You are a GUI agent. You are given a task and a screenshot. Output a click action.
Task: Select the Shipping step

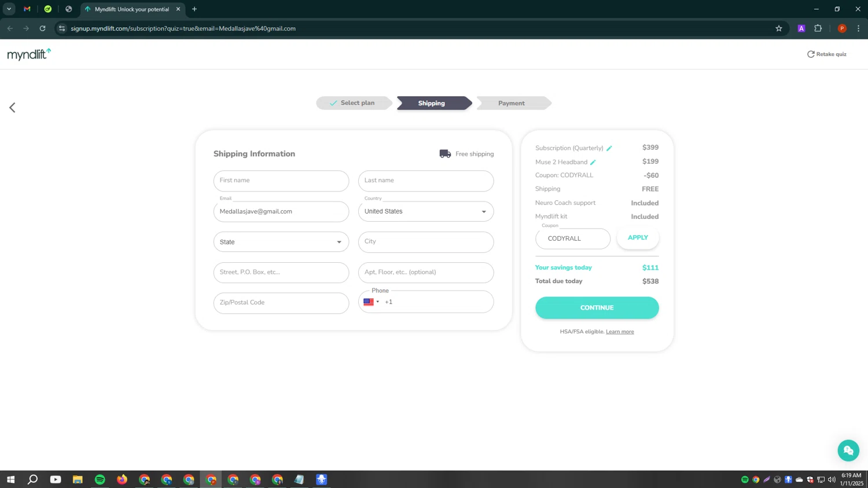pos(433,103)
